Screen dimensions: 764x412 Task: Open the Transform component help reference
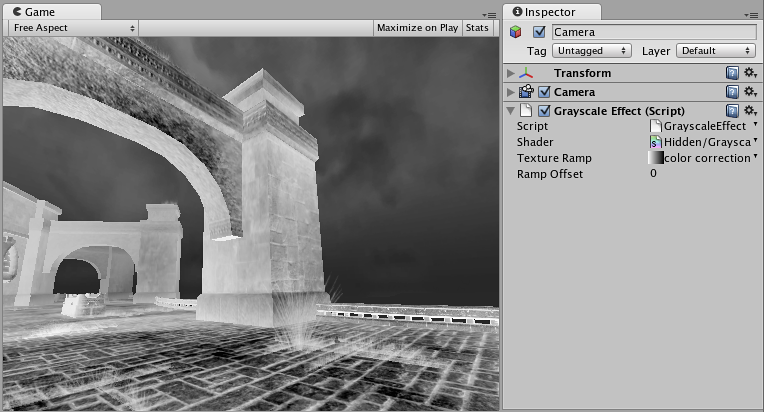[x=732, y=73]
